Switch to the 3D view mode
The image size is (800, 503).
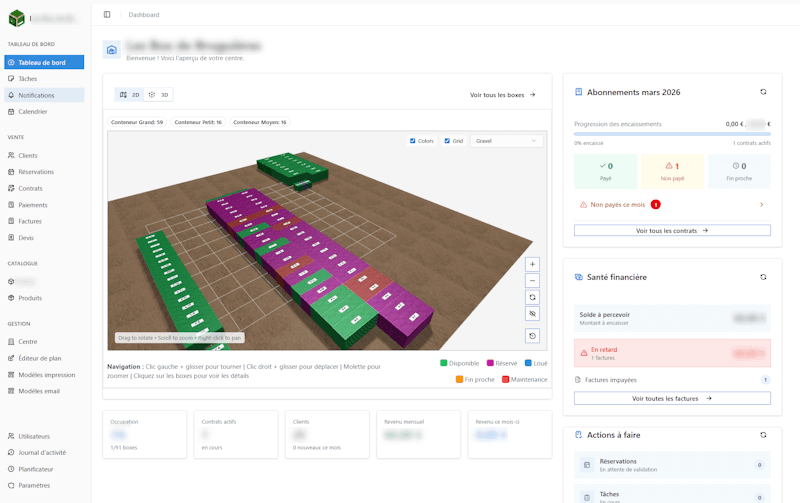pyautogui.click(x=159, y=95)
